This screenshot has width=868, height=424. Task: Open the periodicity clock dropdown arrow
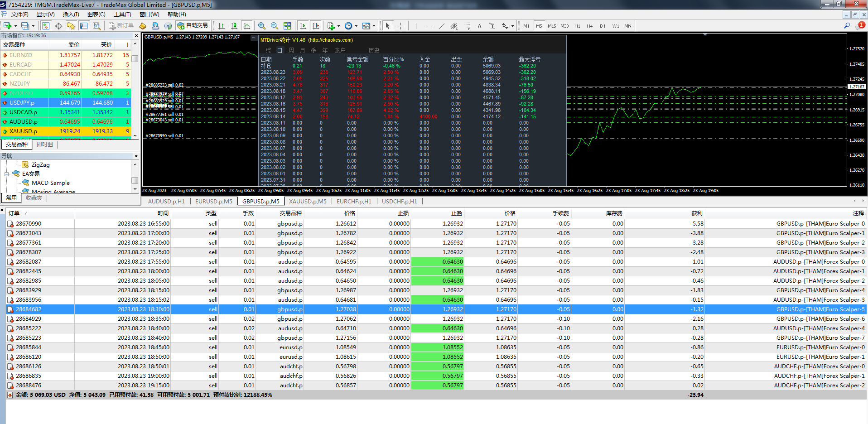coord(356,26)
